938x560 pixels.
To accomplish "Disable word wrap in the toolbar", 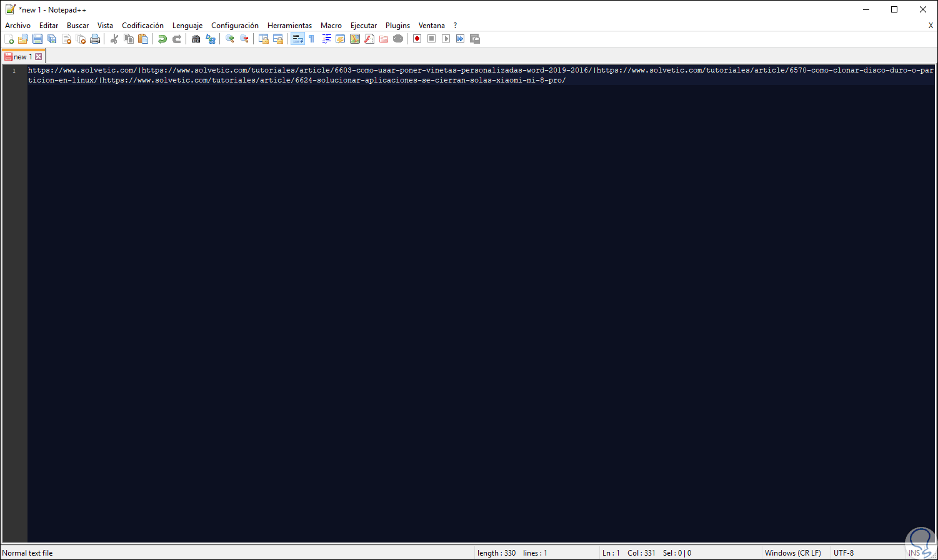I will tap(297, 39).
